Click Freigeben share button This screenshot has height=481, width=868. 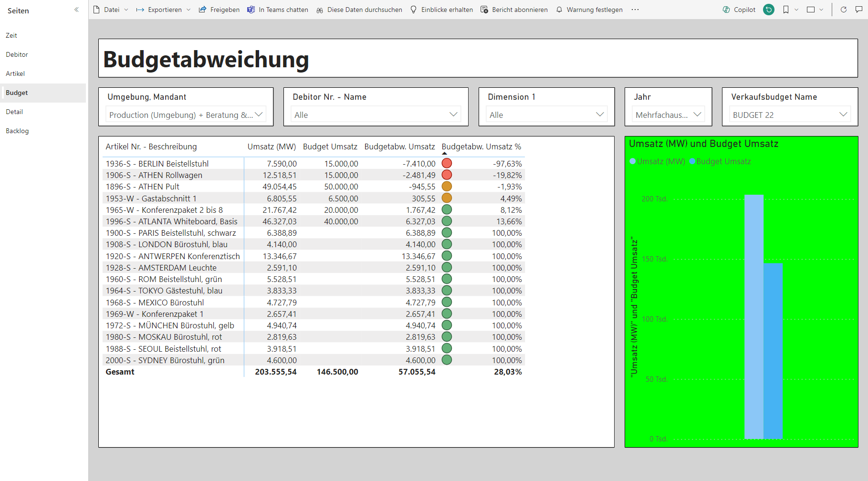click(219, 10)
